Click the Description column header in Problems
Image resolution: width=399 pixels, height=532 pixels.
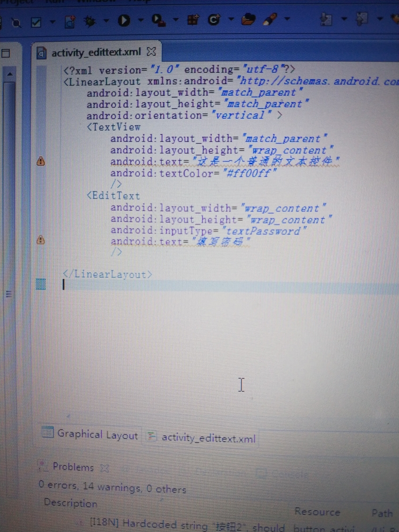[x=70, y=503]
